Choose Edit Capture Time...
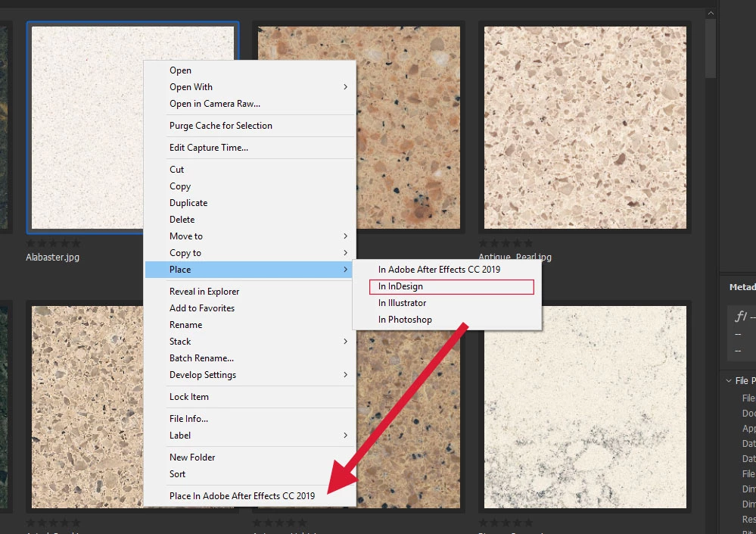Screen dimensions: 756x534 250,148
